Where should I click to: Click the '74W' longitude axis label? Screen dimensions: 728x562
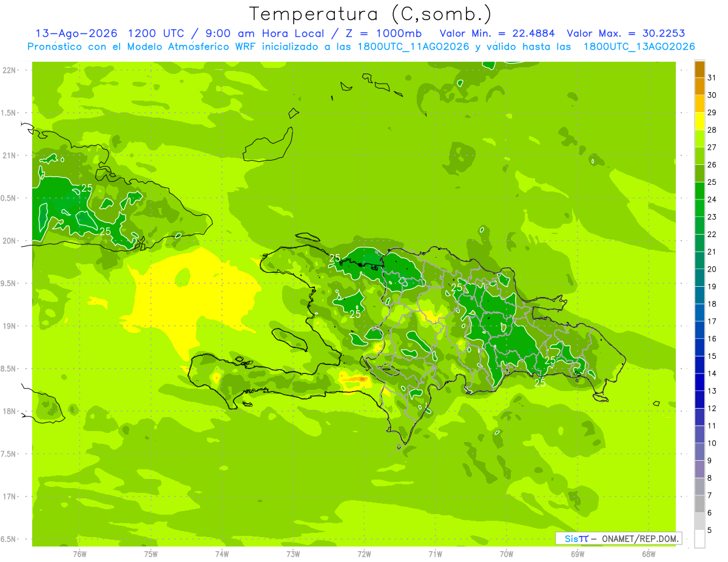pyautogui.click(x=222, y=554)
